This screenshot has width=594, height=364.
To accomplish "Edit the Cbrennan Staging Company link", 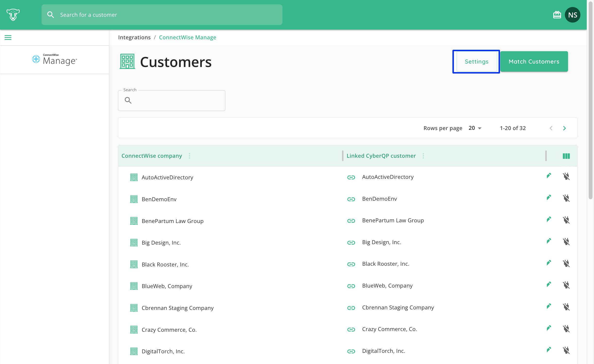I will (549, 306).
